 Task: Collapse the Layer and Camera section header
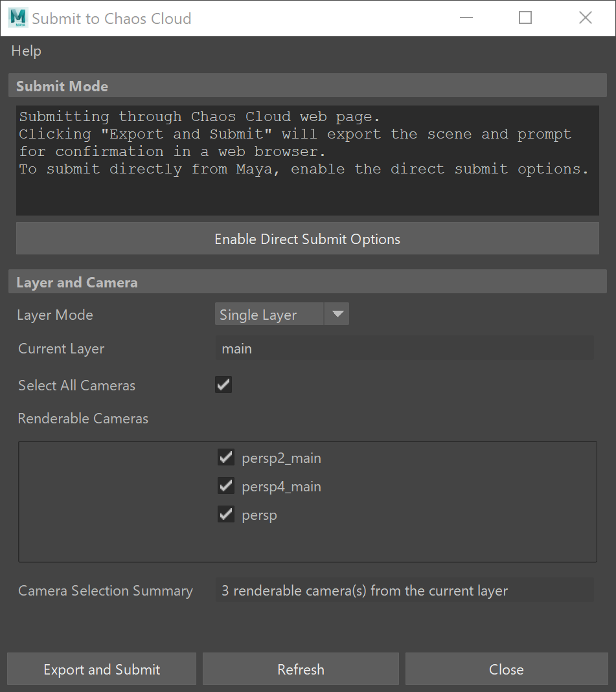[x=307, y=282]
